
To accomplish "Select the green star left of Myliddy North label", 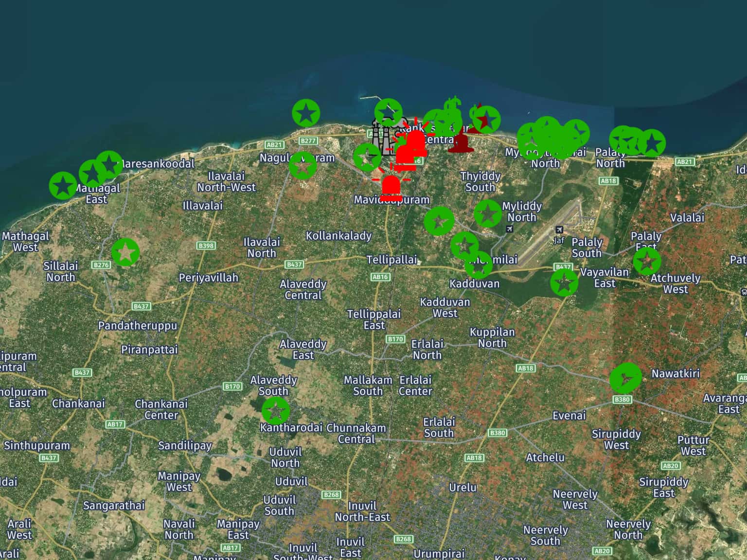I will [487, 213].
